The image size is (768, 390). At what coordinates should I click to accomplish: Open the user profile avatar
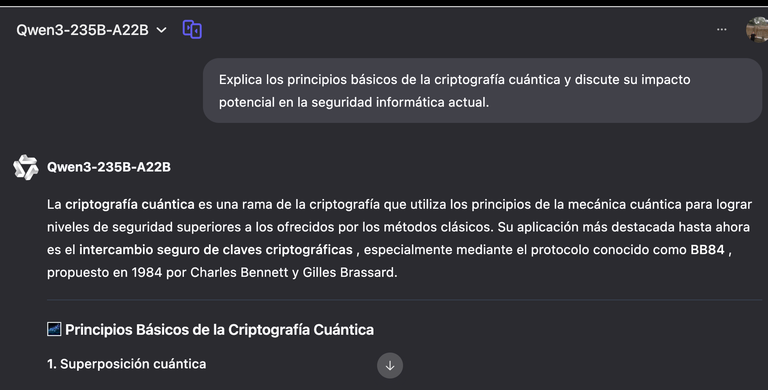757,29
